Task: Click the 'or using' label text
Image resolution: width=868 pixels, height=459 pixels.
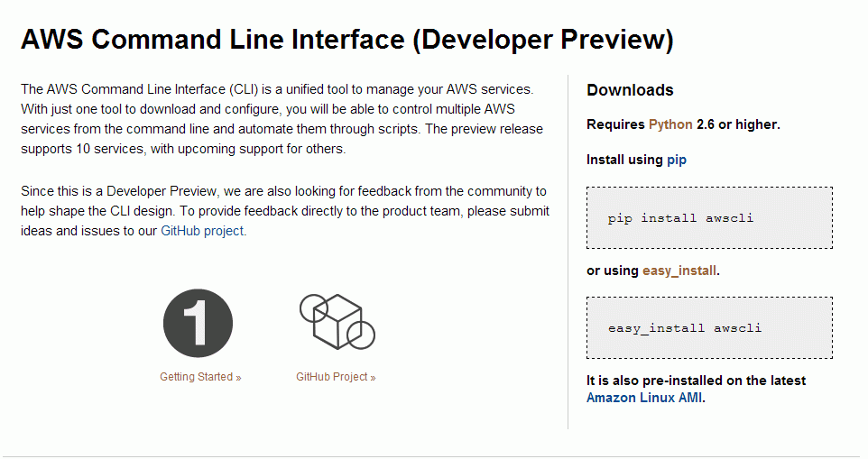Action: click(613, 271)
